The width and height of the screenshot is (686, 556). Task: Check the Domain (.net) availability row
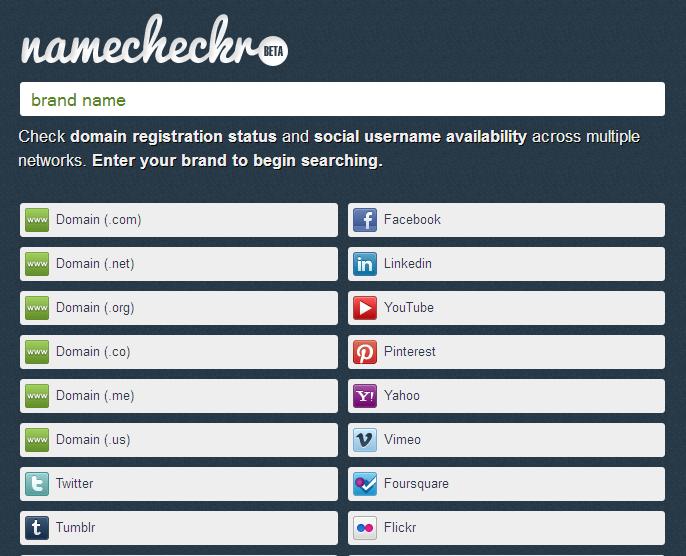180,264
